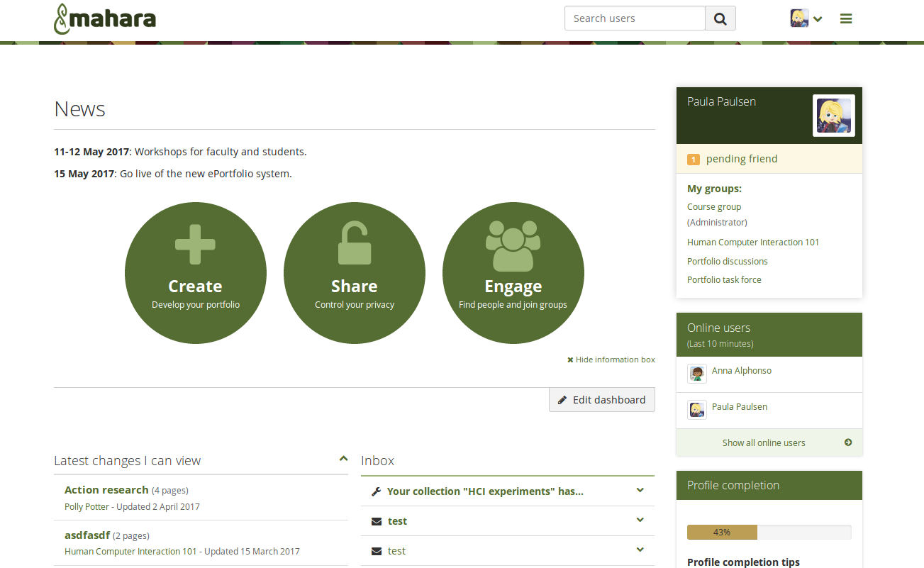The image size is (924, 568).
Task: Click envelope icon of first test message
Action: [x=377, y=521]
